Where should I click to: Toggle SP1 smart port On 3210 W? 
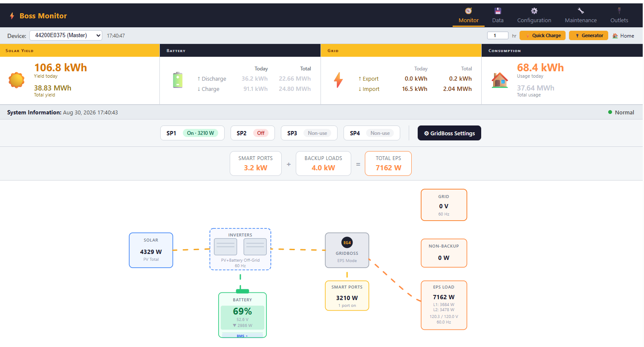coord(200,133)
